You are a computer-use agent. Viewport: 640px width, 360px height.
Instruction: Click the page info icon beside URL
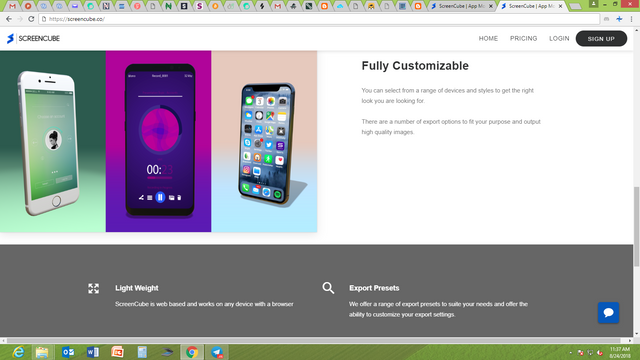tap(44, 19)
